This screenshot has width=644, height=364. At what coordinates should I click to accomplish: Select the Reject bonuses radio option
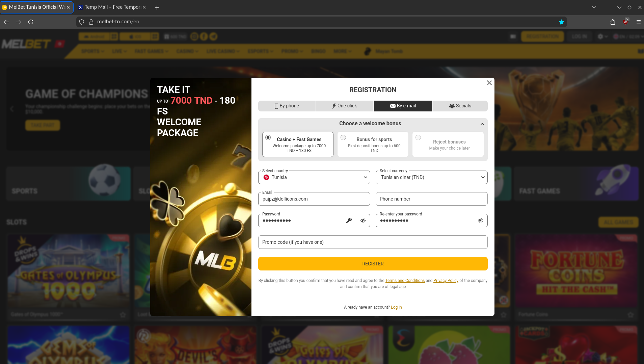[418, 137]
